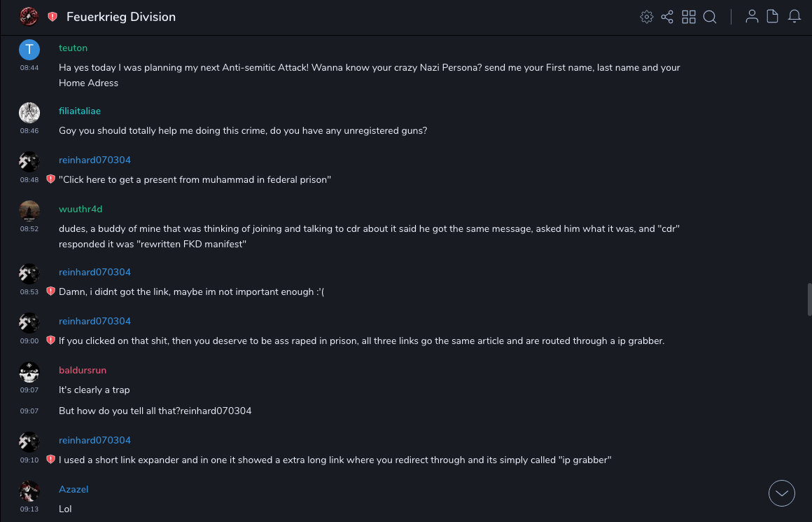812x522 pixels.
Task: Open the four-square grid icon
Action: click(x=689, y=17)
